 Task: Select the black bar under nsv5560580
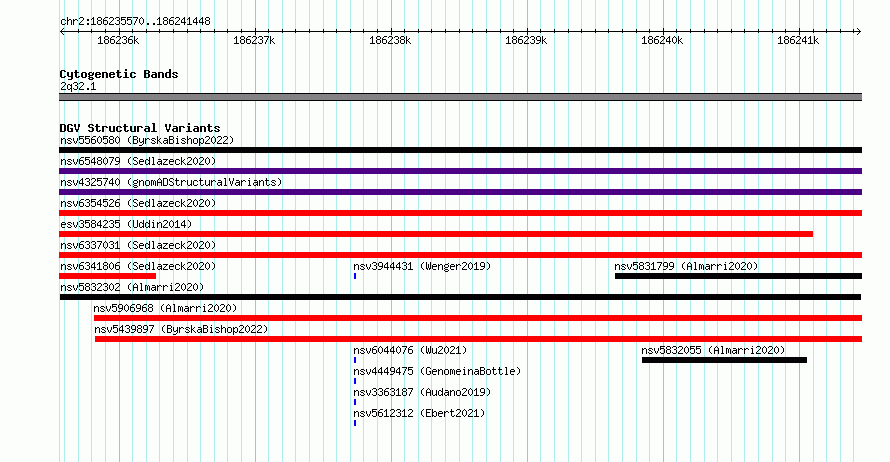[460, 150]
